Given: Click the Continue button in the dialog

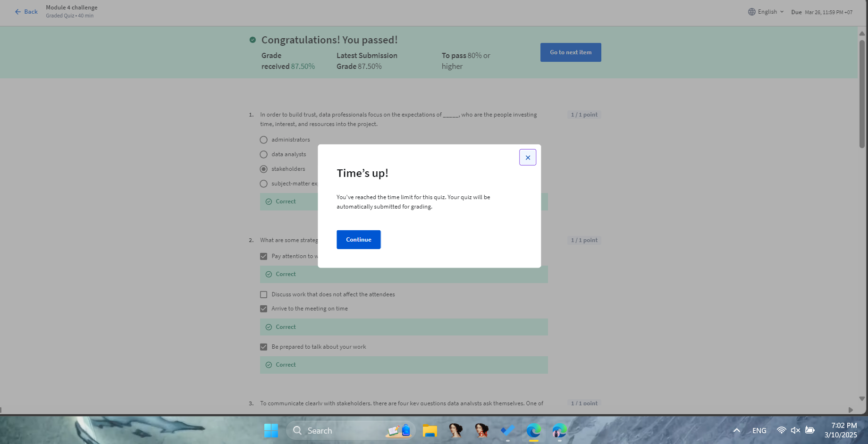Looking at the screenshot, I should point(358,240).
